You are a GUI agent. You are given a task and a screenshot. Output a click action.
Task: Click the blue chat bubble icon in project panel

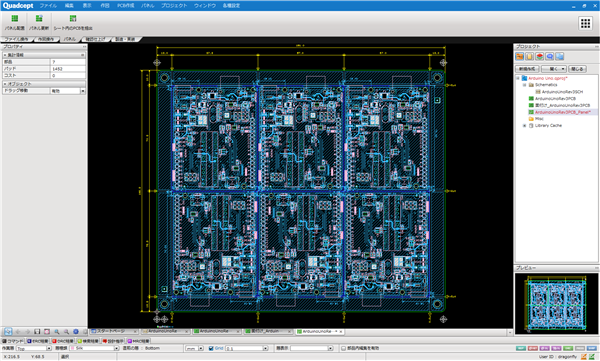click(x=549, y=57)
